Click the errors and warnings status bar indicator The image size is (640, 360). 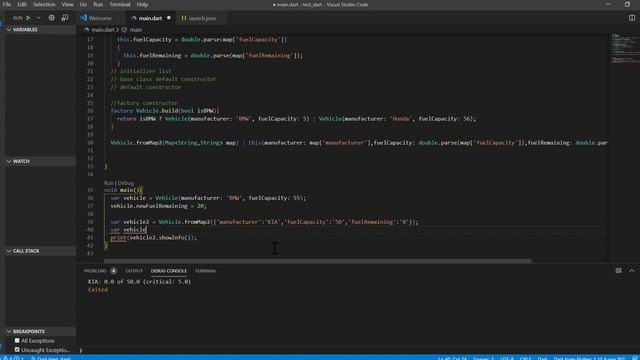[13, 358]
